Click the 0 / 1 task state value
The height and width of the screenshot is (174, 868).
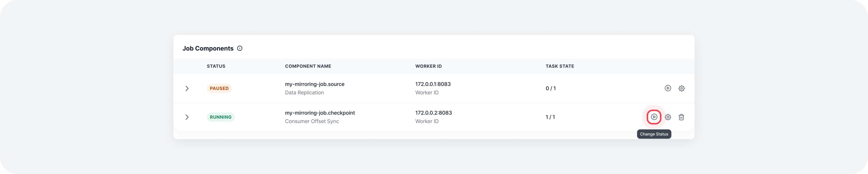550,88
